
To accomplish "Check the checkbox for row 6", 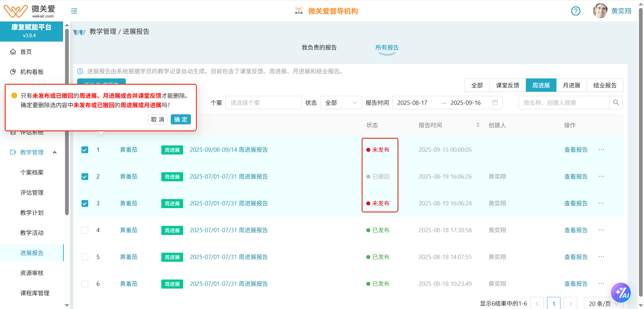I will click(x=85, y=284).
